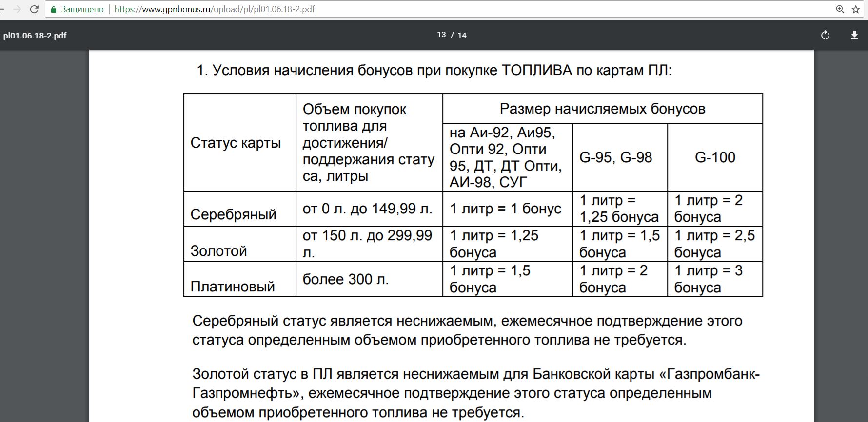Rotate the PDF document clockwise
Image resolution: width=868 pixels, height=422 pixels.
[x=825, y=35]
